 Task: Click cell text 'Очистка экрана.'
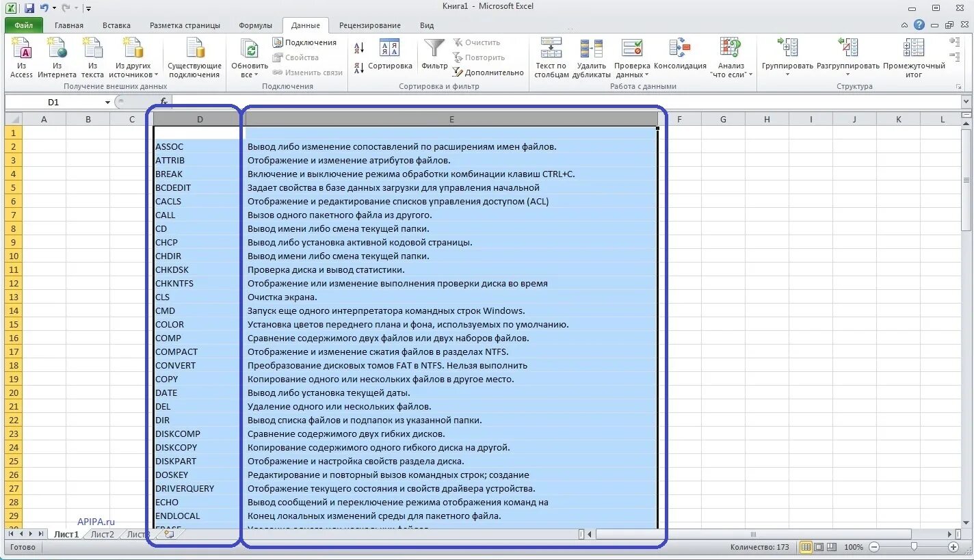[282, 297]
